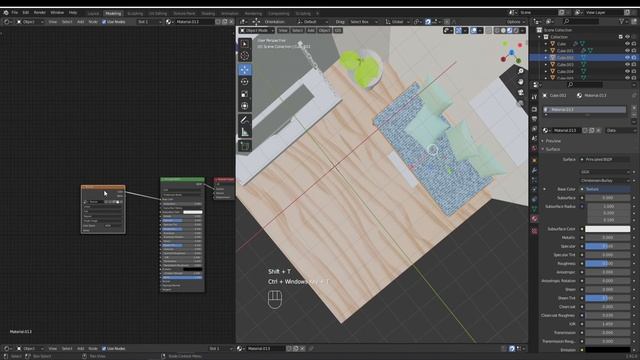Expand the Base Color disclosure arrow

(x=544, y=189)
